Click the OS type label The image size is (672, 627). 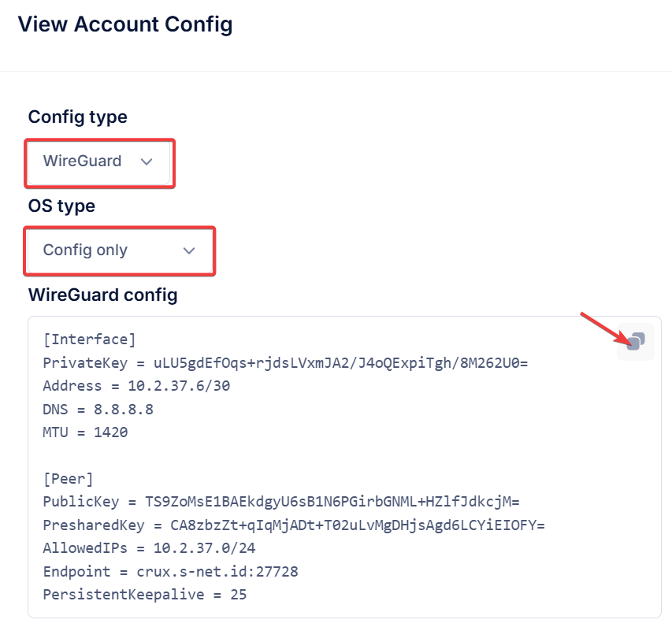pyautogui.click(x=61, y=206)
